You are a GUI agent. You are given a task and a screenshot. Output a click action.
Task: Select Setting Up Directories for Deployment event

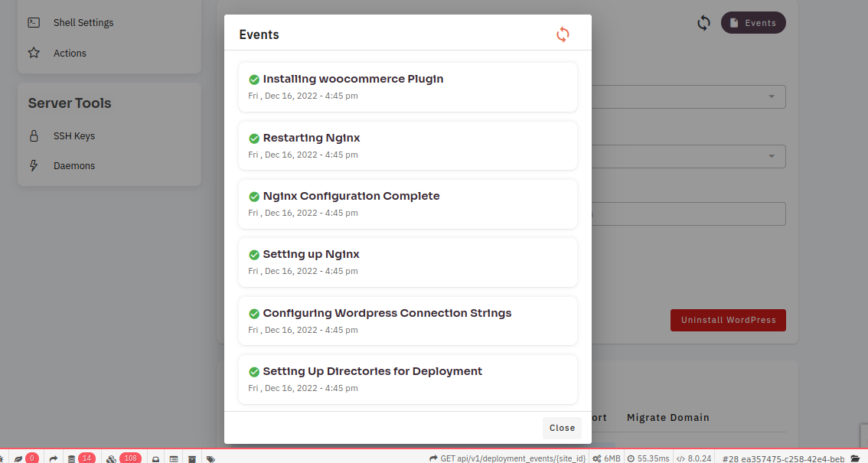[x=408, y=380]
